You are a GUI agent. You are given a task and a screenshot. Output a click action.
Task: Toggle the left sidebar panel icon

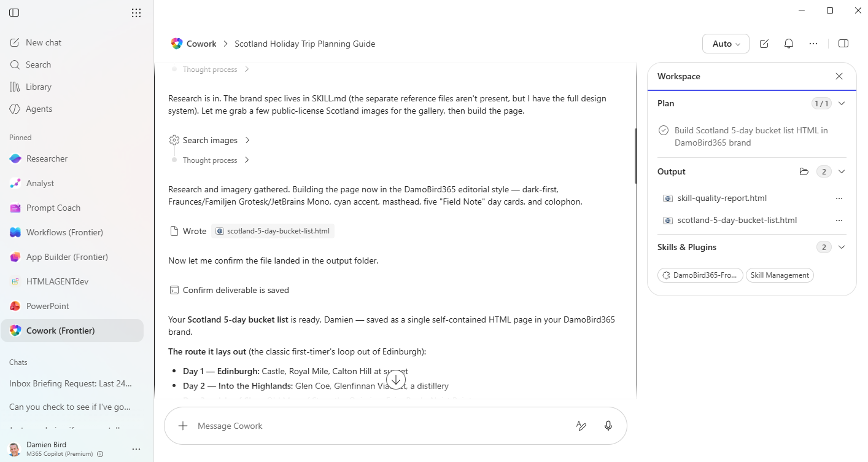(x=14, y=13)
